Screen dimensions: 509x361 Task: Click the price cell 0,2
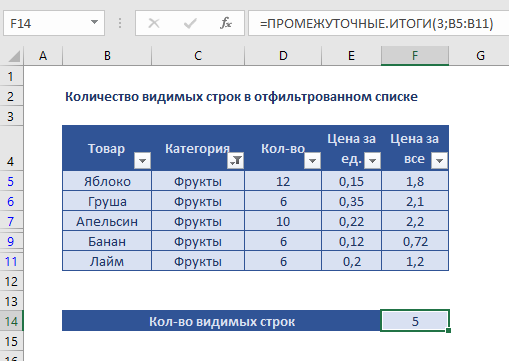click(351, 261)
